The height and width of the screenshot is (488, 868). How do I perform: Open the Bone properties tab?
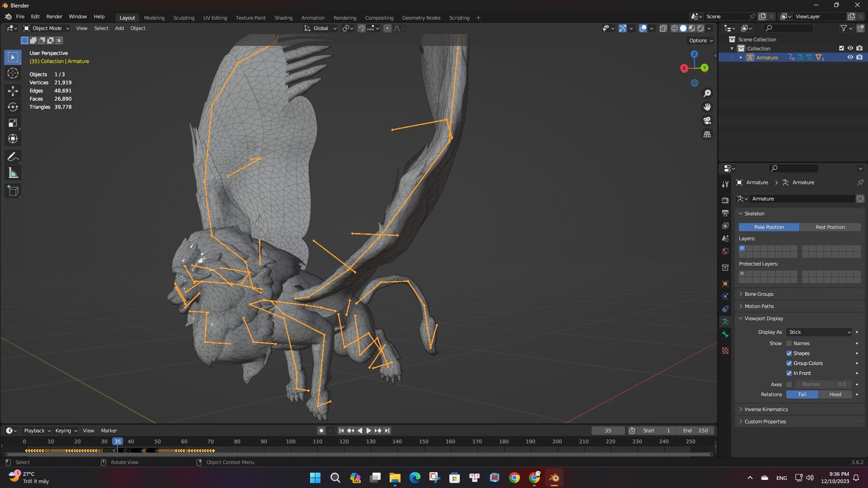[725, 334]
